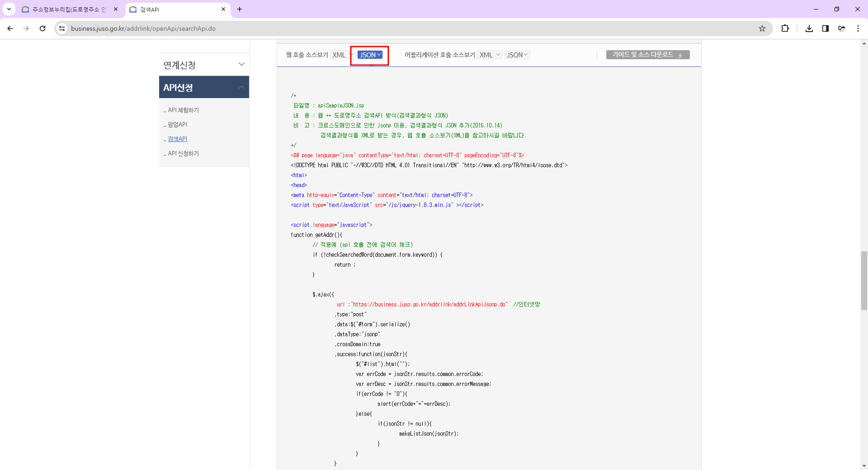868x470 pixels.
Task: Click the ',crossDomain:true' code line
Action: coord(357,344)
